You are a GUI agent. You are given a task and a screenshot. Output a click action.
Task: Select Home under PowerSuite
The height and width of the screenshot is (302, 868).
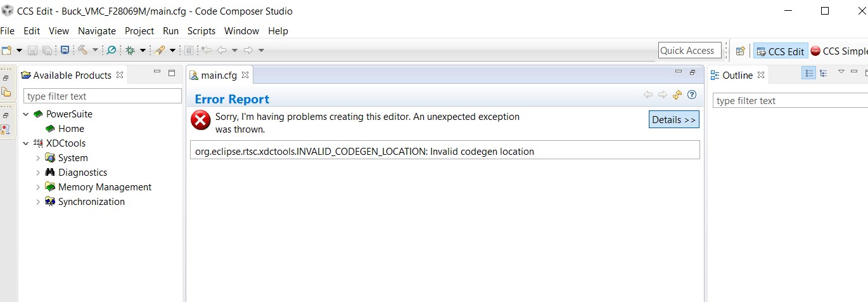(71, 129)
